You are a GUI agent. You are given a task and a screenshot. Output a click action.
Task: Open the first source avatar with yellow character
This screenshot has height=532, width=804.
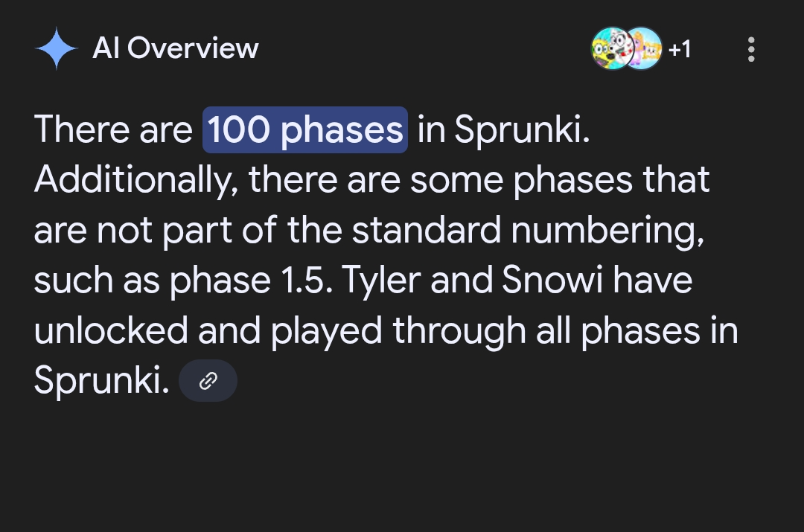612,48
